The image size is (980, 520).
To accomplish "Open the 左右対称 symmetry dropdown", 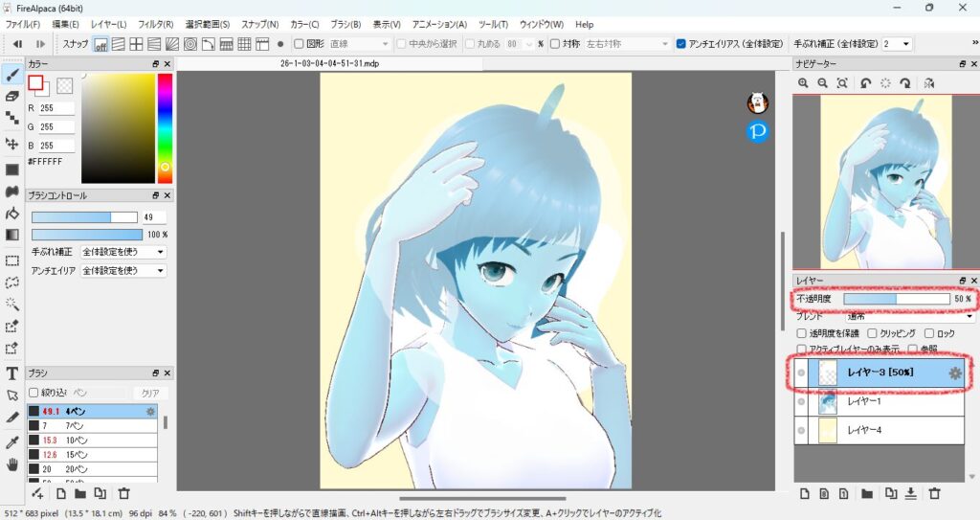I will (627, 44).
